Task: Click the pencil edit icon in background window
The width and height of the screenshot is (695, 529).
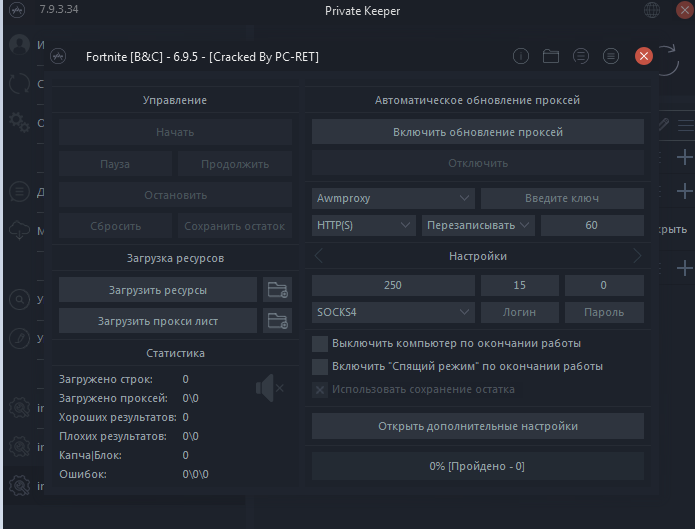Action: tap(664, 124)
